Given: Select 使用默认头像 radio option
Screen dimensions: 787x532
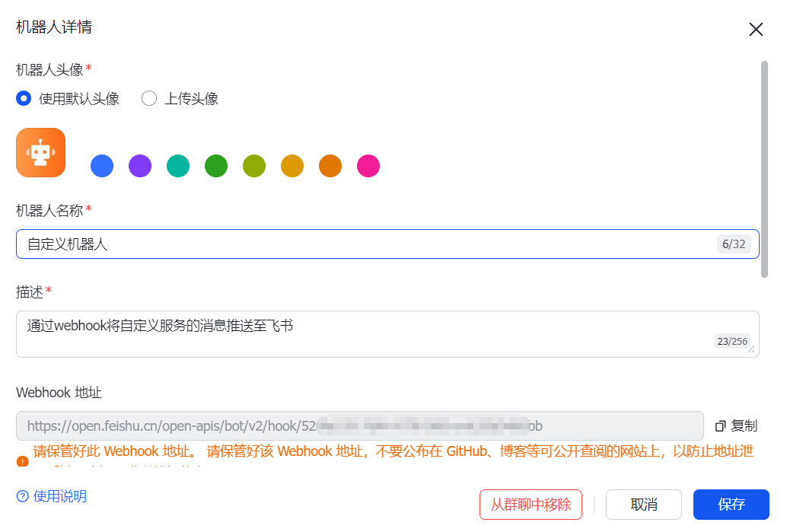Looking at the screenshot, I should point(24,98).
